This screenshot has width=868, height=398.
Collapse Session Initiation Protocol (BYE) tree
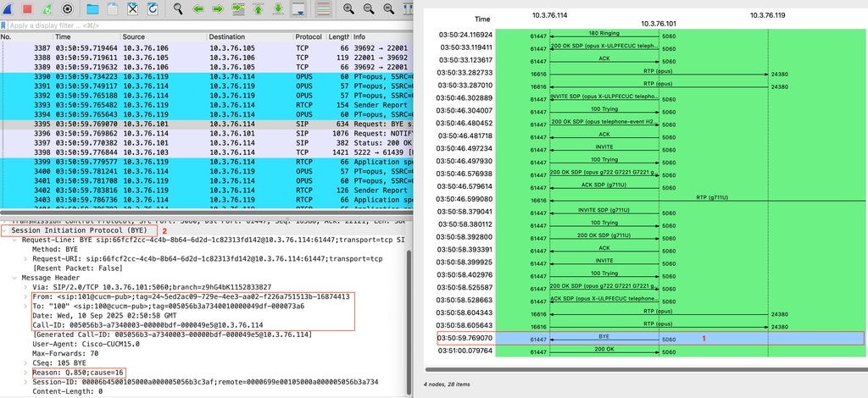[x=5, y=230]
